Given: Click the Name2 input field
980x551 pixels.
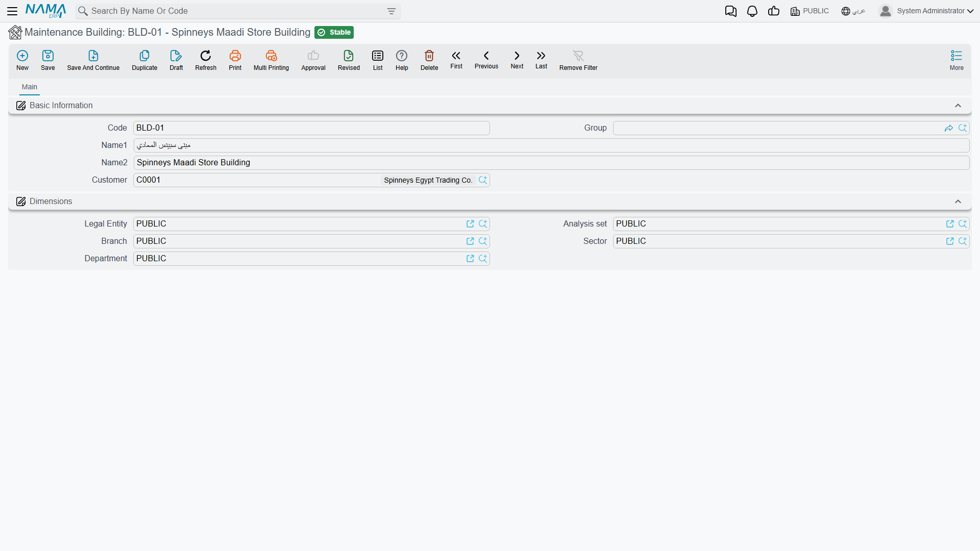Looking at the screenshot, I should click(x=551, y=163).
